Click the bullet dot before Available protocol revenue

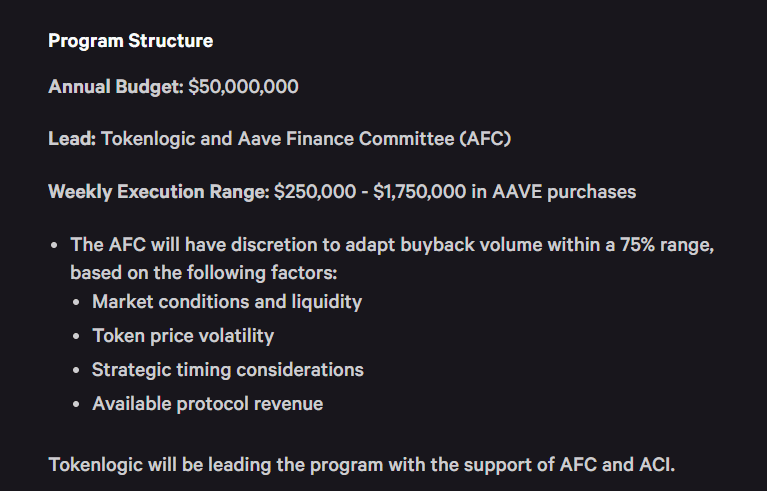coord(78,404)
